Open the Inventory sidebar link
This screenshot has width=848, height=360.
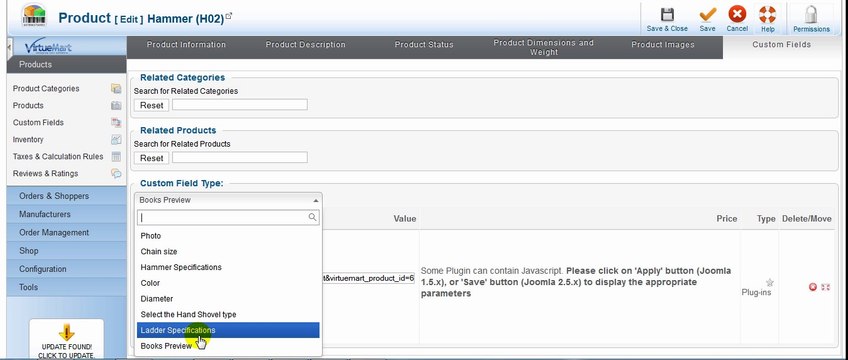tap(28, 139)
